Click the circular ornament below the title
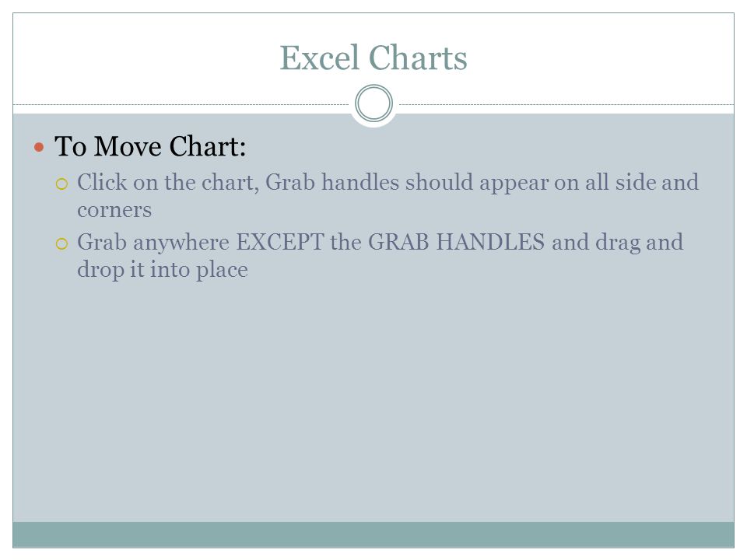This screenshot has height=560, width=747. 373,103
